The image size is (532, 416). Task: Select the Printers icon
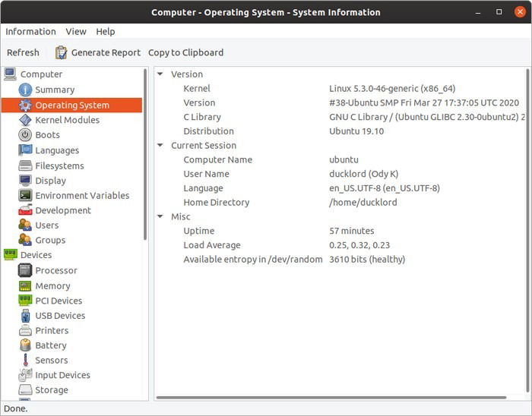coord(25,331)
